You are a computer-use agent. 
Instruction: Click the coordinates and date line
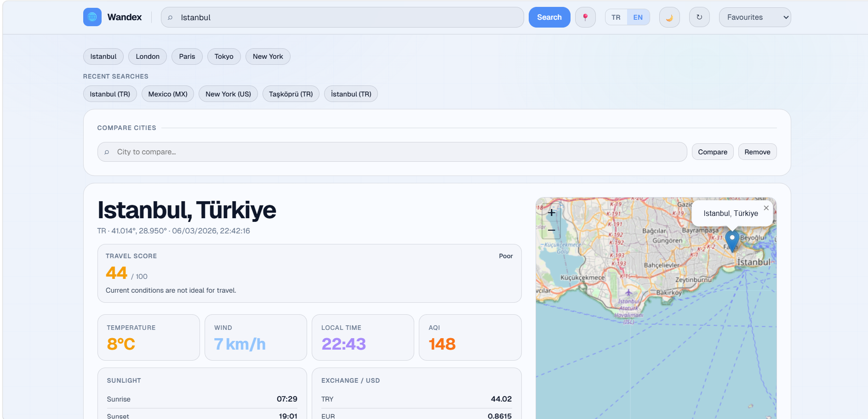(174, 231)
